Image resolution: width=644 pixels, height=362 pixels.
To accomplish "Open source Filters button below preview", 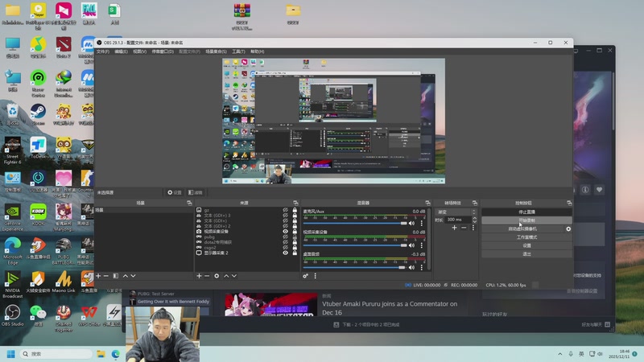I will (196, 192).
